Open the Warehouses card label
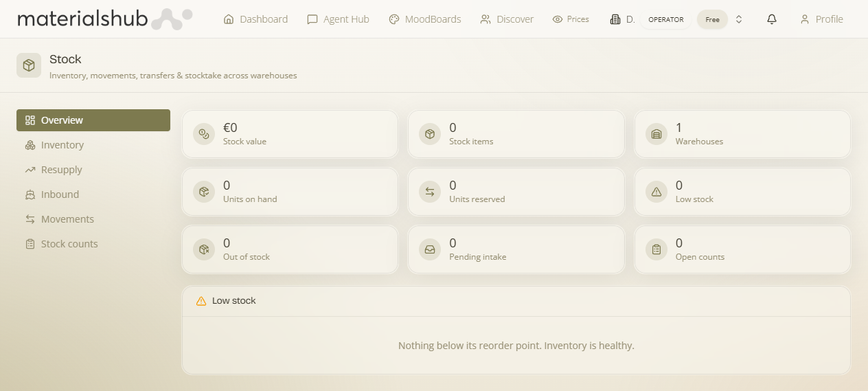 [x=699, y=142]
